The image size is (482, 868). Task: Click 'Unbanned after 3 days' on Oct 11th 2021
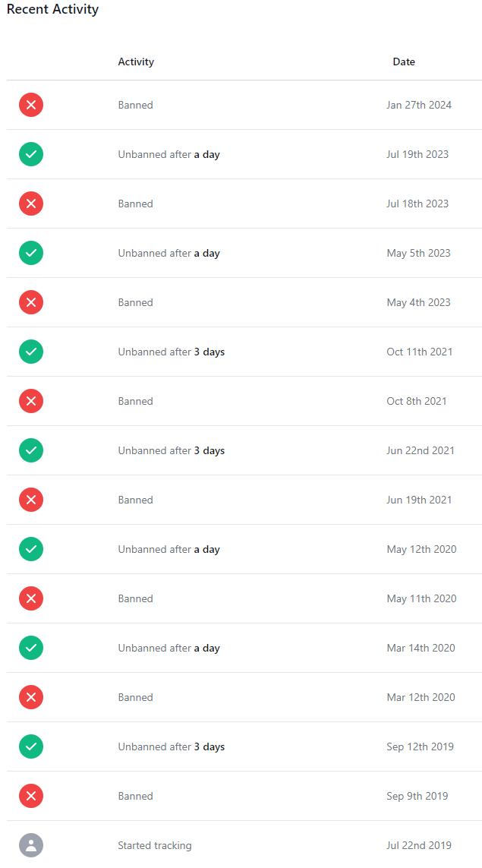point(172,352)
